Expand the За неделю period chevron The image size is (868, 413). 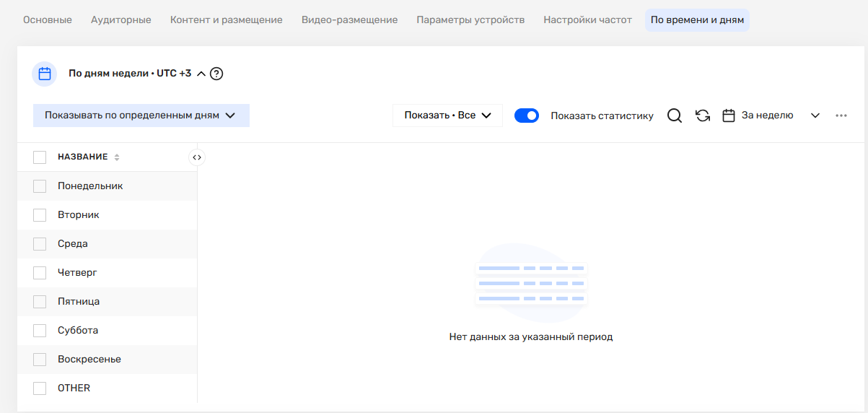[815, 116]
